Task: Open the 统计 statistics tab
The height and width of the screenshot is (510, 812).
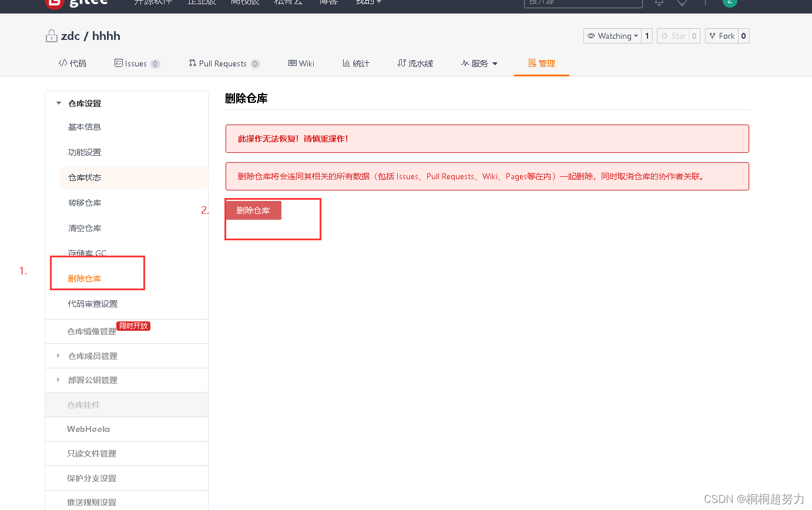Action: 356,63
